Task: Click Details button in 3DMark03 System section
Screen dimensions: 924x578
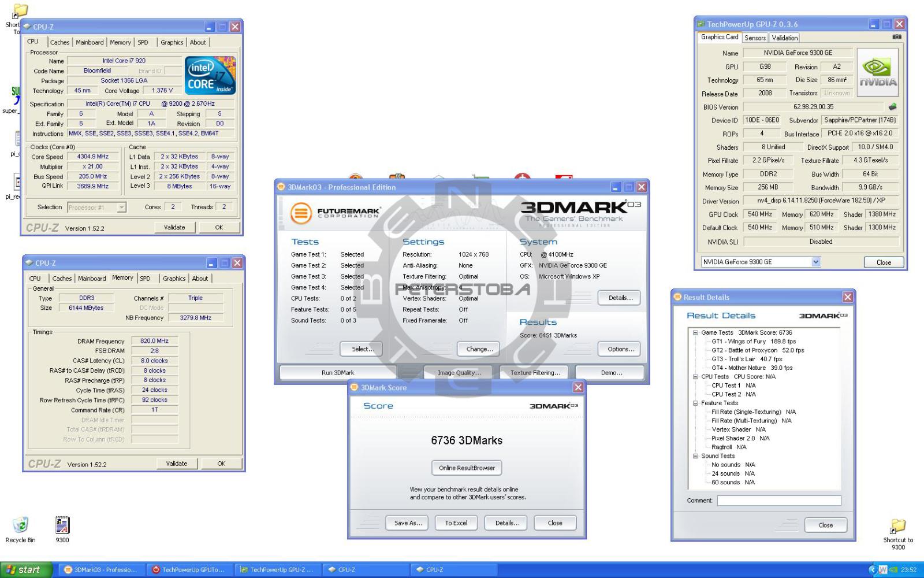Action: tap(620, 298)
